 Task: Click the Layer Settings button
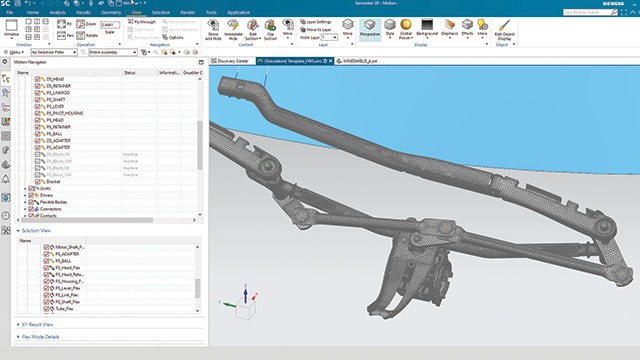[316, 22]
